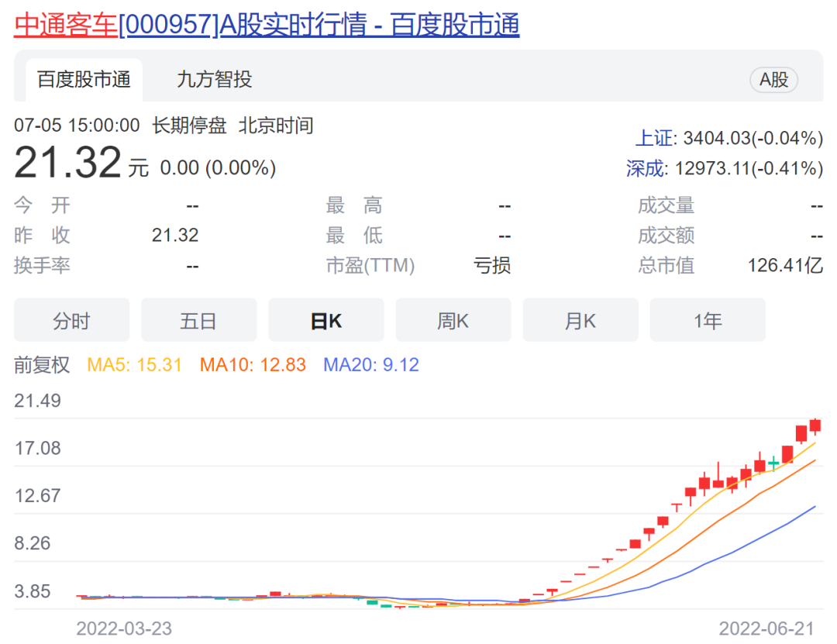Select the 分时 chart view

point(72,321)
